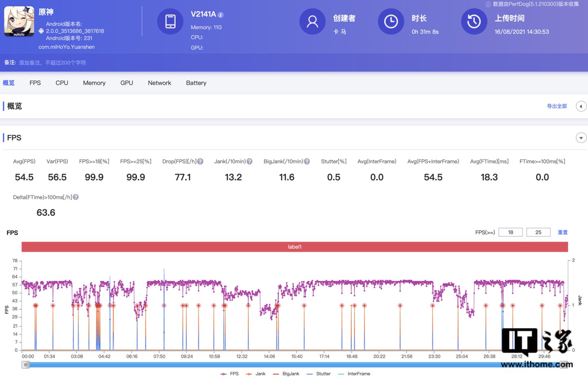Viewport: 588px width, 379px height.
Task: Click the FPS threshold field showing 18
Action: 510,232
